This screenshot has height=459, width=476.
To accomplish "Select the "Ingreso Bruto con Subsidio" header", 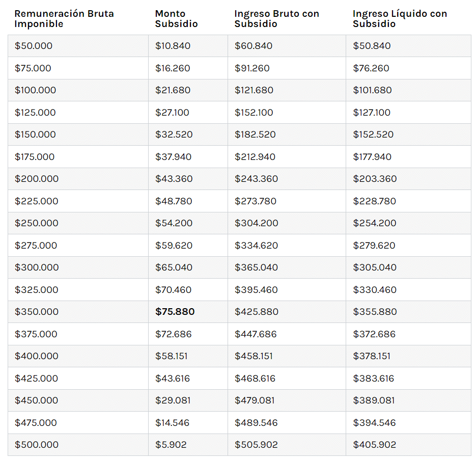I will pyautogui.click(x=277, y=19).
